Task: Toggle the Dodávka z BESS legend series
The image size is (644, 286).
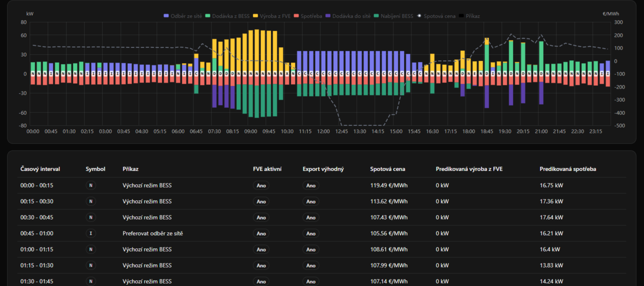Action: [x=227, y=16]
